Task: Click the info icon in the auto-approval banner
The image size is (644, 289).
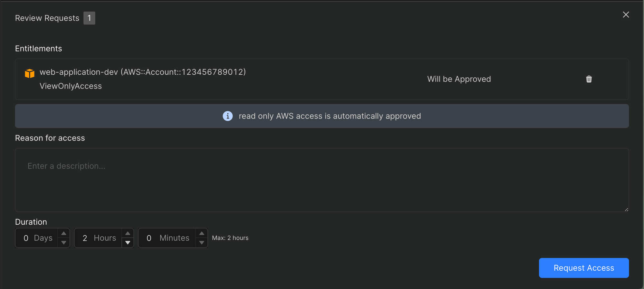Action: pyautogui.click(x=228, y=116)
